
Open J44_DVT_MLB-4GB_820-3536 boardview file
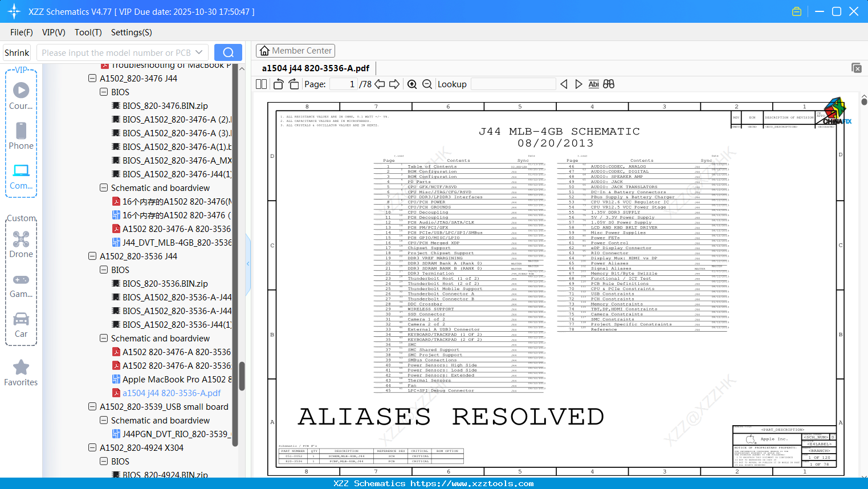pos(172,242)
